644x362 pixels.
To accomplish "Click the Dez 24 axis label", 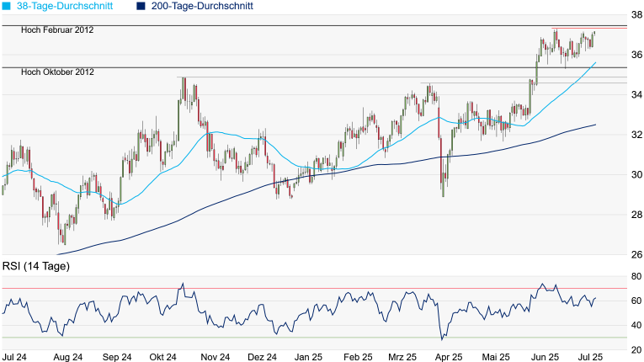I will pos(262,357).
